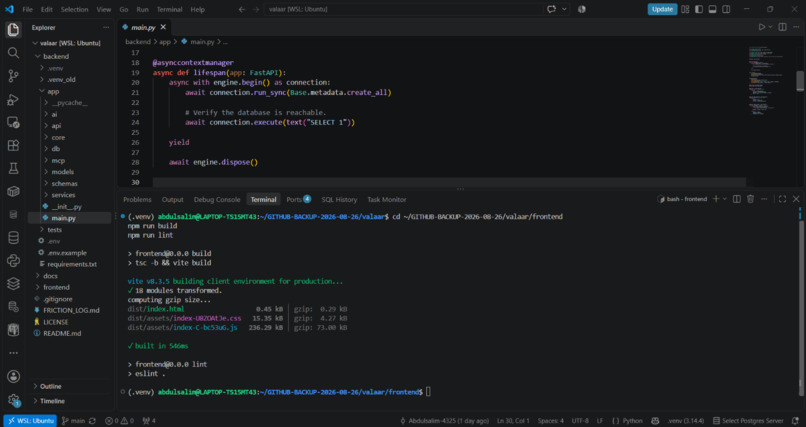Open Explorer Views and More Actions ellipsis
The width and height of the screenshot is (806, 427).
coord(106,27)
